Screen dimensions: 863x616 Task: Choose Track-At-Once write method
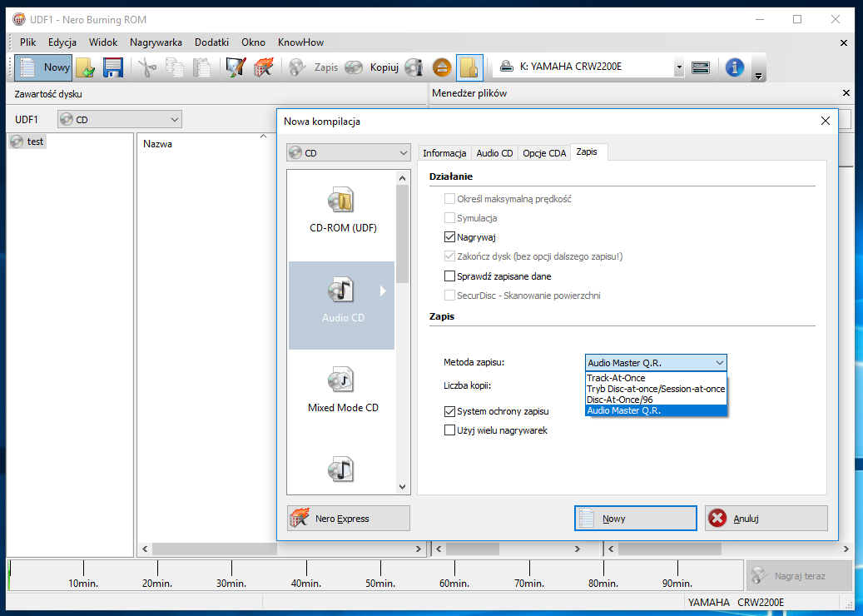(656, 378)
